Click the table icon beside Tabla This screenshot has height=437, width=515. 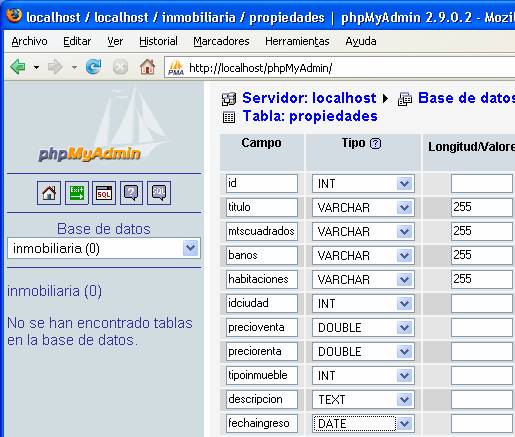tap(229, 117)
